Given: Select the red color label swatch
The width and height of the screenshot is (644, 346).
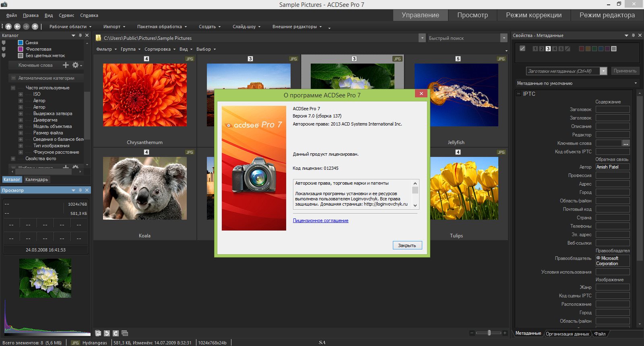Looking at the screenshot, I should tap(581, 49).
